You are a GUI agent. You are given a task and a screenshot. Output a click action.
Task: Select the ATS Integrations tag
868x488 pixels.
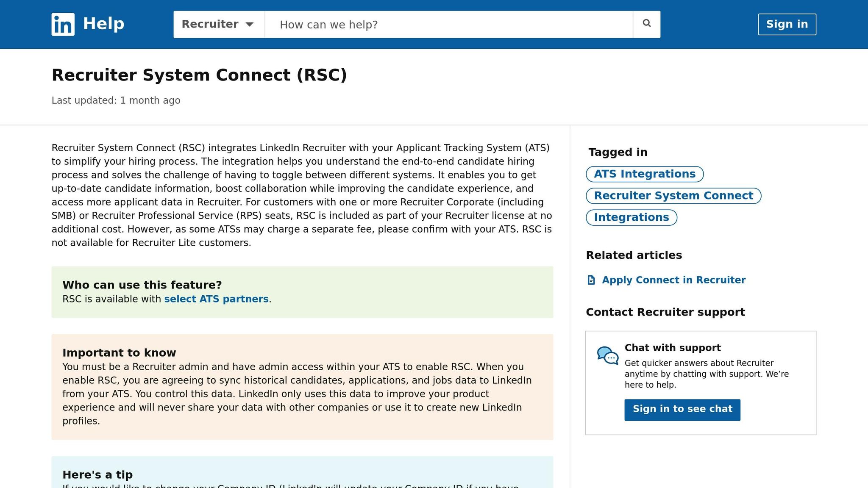644,174
